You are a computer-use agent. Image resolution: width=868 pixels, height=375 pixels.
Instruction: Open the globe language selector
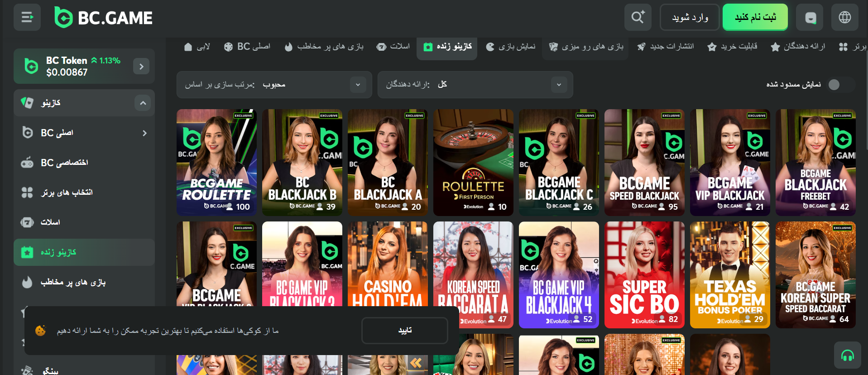[844, 17]
